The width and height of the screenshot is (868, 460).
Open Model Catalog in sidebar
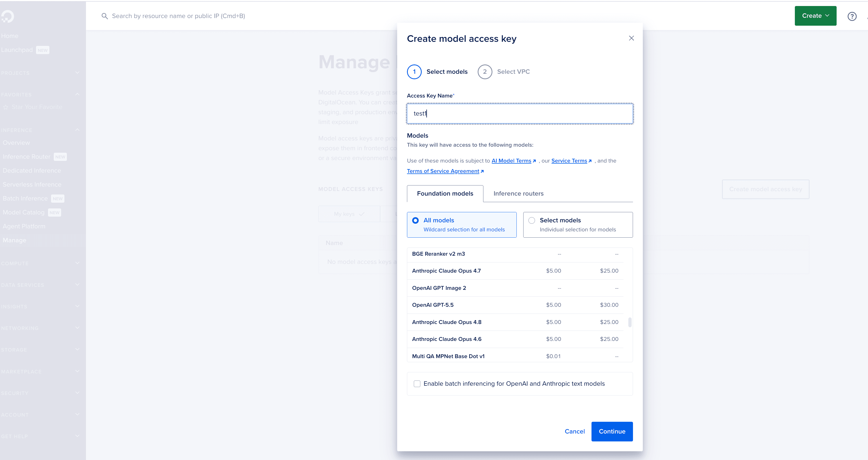click(x=23, y=213)
